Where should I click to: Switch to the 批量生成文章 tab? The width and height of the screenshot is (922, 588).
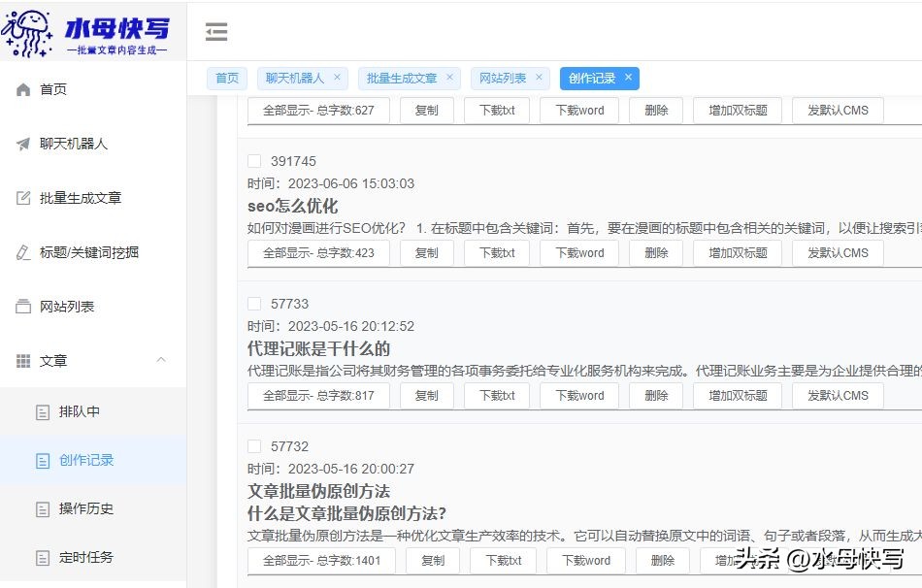coord(403,77)
